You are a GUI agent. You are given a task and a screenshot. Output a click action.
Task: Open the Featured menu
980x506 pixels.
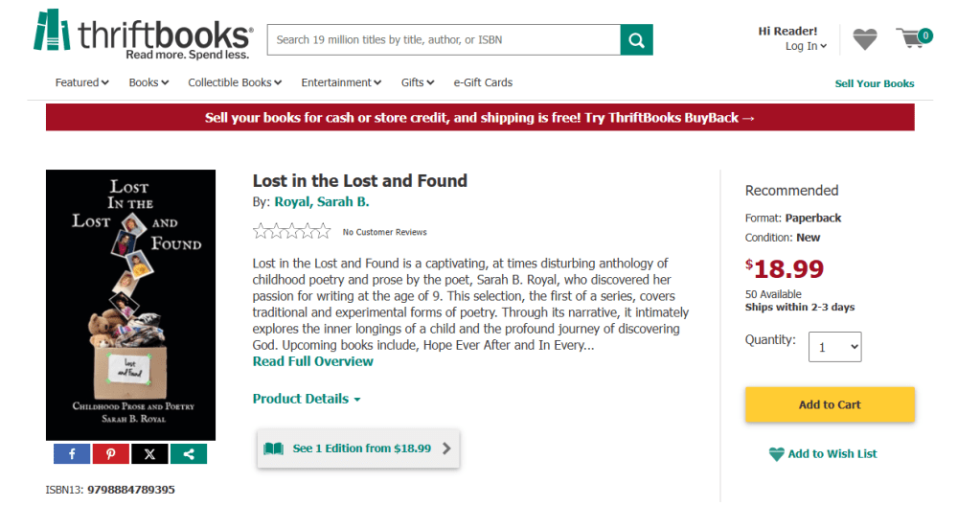[82, 82]
